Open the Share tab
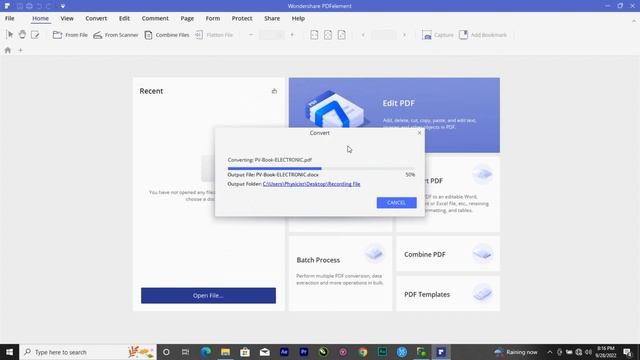 pos(272,18)
